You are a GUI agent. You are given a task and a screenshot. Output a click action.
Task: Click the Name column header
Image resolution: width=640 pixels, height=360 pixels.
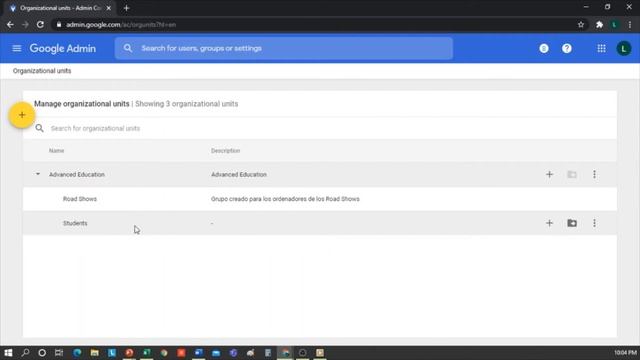56,151
